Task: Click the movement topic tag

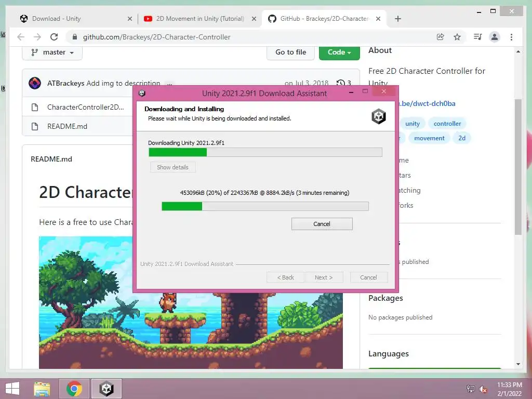Action: click(x=429, y=138)
